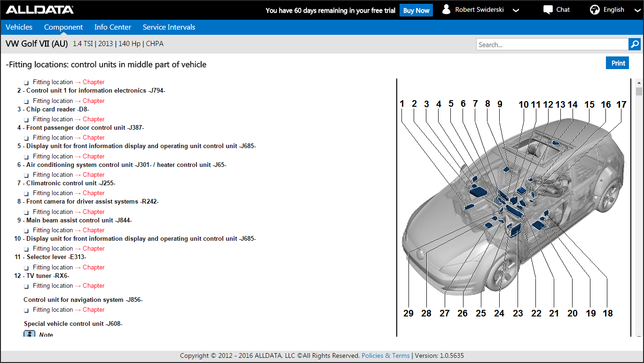
Task: Open the Info Center tab
Action: click(113, 27)
